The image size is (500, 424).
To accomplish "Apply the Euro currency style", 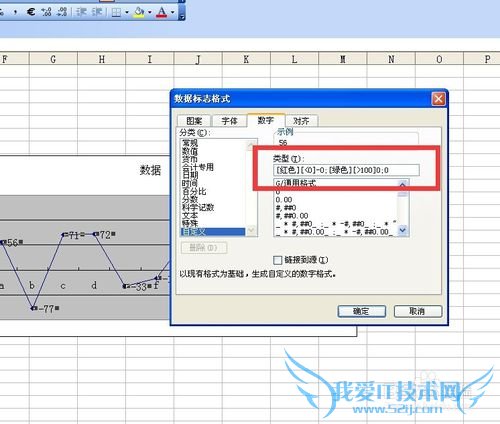I will (31, 12).
